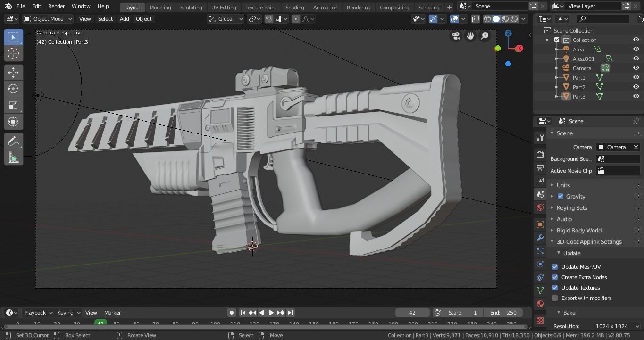Expand the Audio panel

(564, 219)
